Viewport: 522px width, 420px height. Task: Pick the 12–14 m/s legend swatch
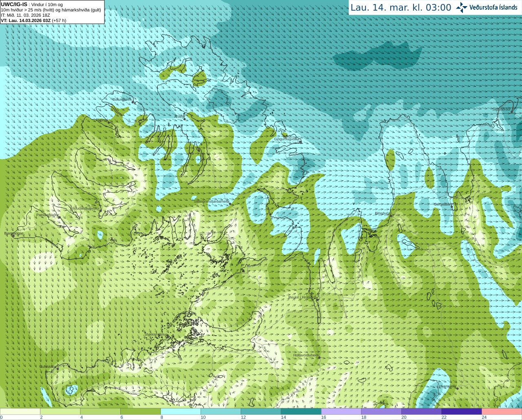click(x=261, y=411)
